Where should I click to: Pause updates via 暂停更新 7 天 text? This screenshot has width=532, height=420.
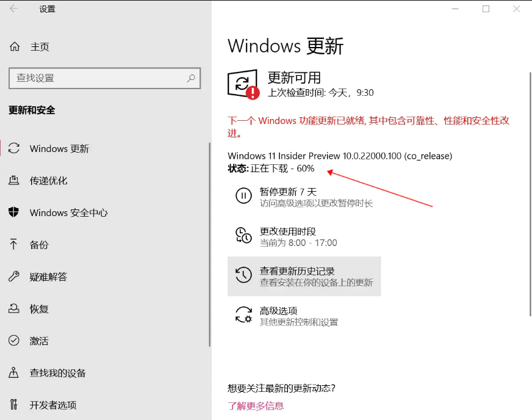pos(288,192)
